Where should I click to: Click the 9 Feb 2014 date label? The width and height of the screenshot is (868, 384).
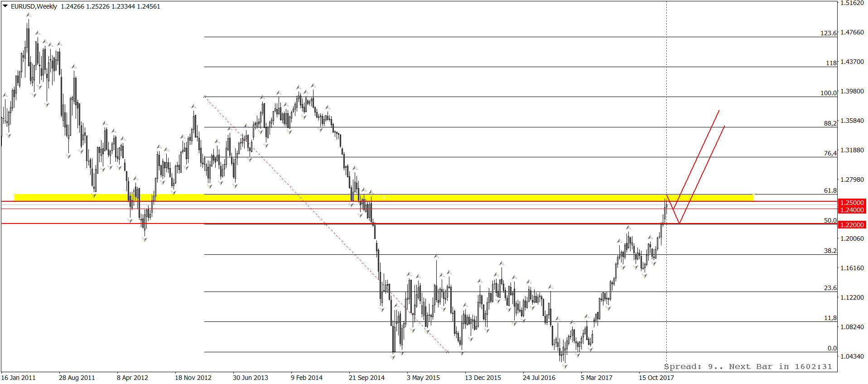(307, 378)
